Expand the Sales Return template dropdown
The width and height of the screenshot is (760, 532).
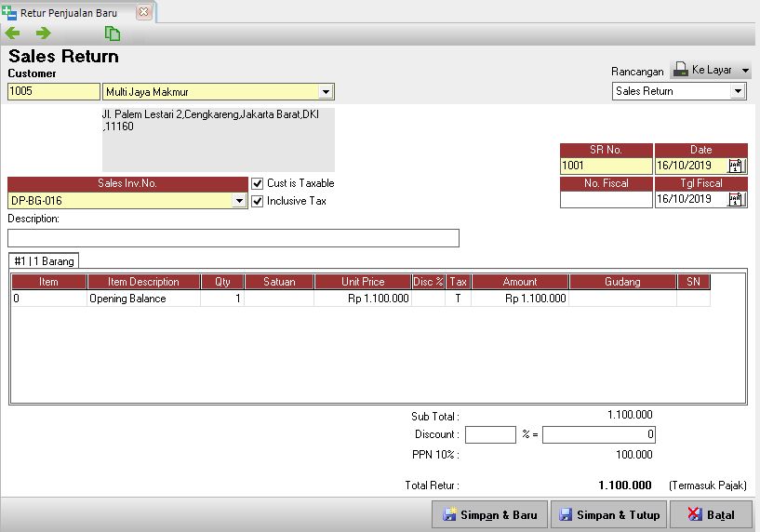(x=738, y=91)
